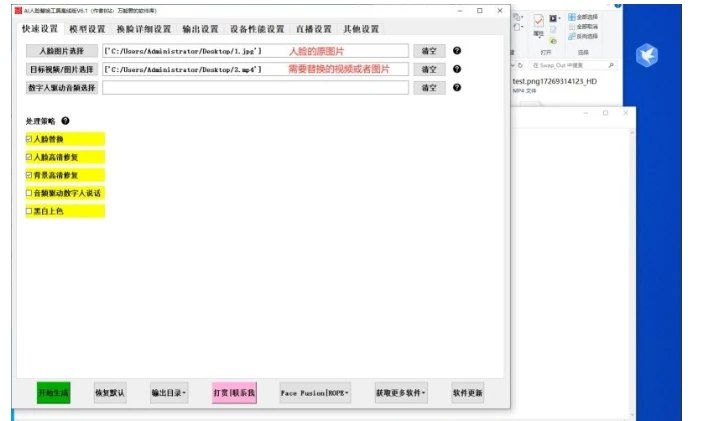Screen dimensions: 720x421
Task: Click the history icon in Explorer ribbon
Action: pyautogui.click(x=553, y=41)
